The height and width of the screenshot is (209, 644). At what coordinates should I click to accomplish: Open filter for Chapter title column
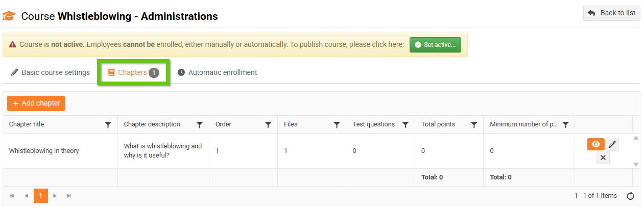(x=108, y=124)
